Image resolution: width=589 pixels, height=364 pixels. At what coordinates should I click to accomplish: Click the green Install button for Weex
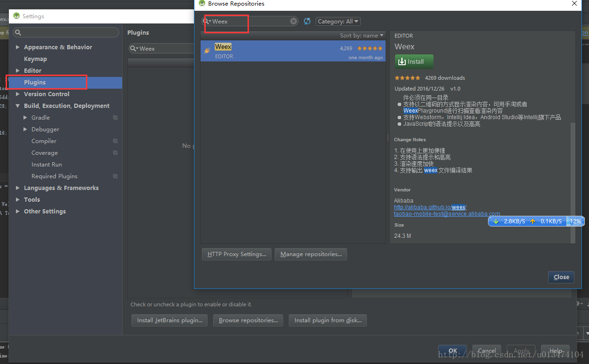(414, 61)
